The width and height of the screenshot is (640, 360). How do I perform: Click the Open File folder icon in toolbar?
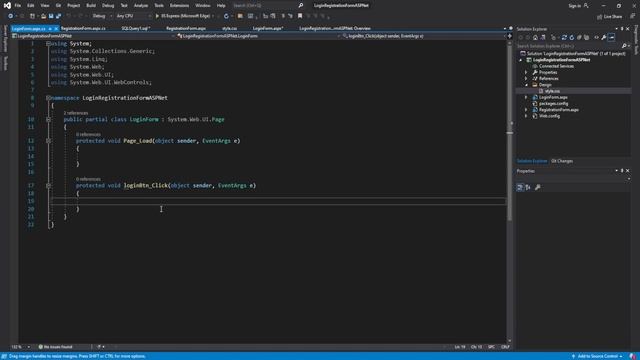(43, 16)
